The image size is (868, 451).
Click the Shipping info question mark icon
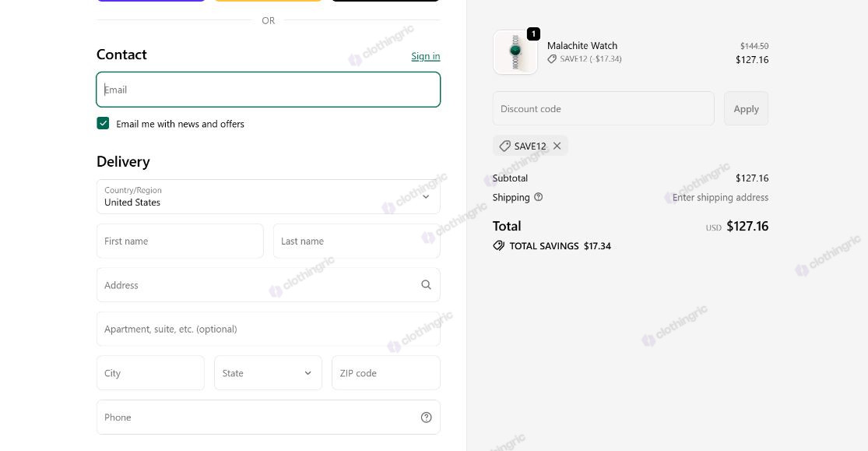(538, 197)
